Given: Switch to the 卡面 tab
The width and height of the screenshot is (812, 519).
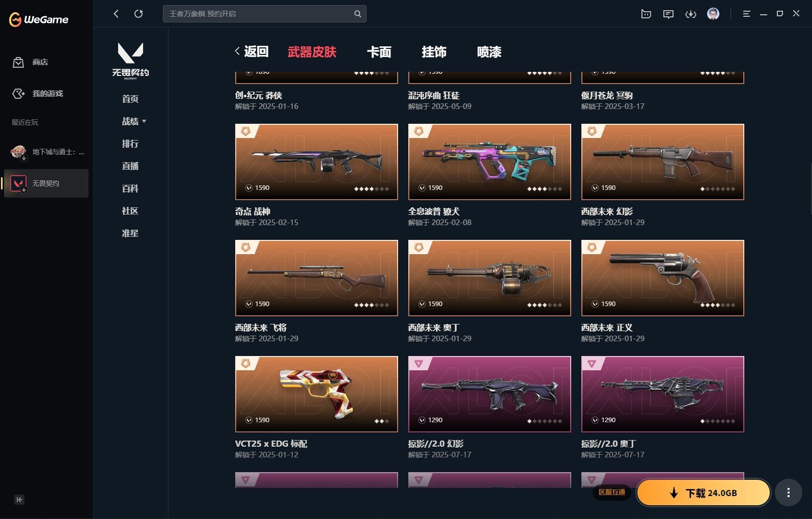Looking at the screenshot, I should coord(379,52).
